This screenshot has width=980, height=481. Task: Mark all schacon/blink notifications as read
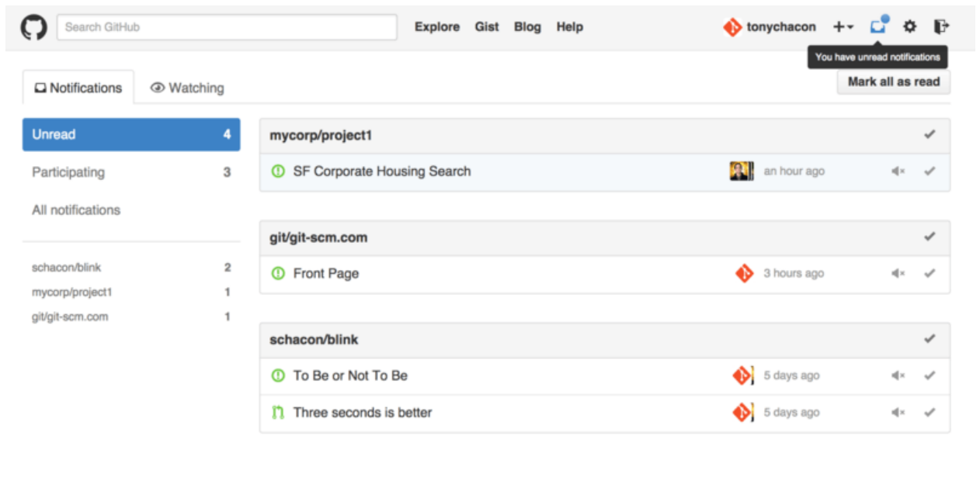coord(930,340)
